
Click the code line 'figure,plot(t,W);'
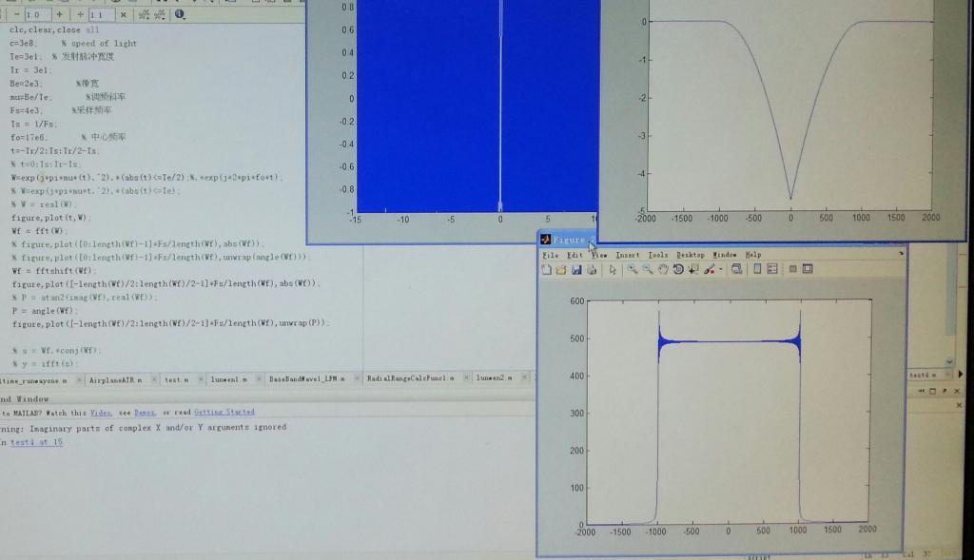point(51,218)
